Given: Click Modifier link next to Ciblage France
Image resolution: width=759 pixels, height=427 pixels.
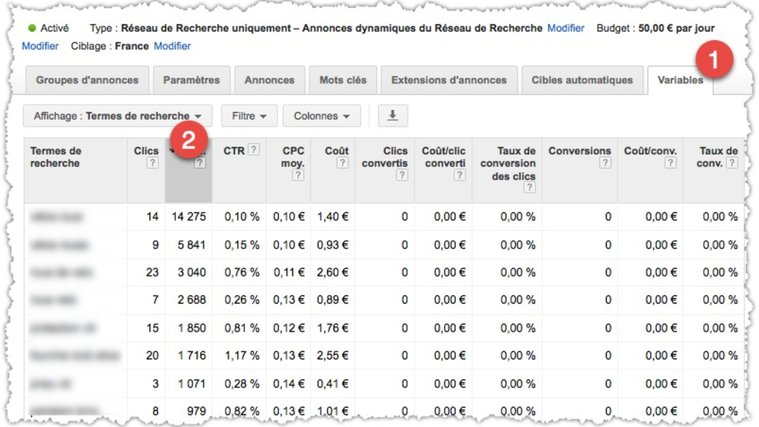Looking at the screenshot, I should [172, 46].
